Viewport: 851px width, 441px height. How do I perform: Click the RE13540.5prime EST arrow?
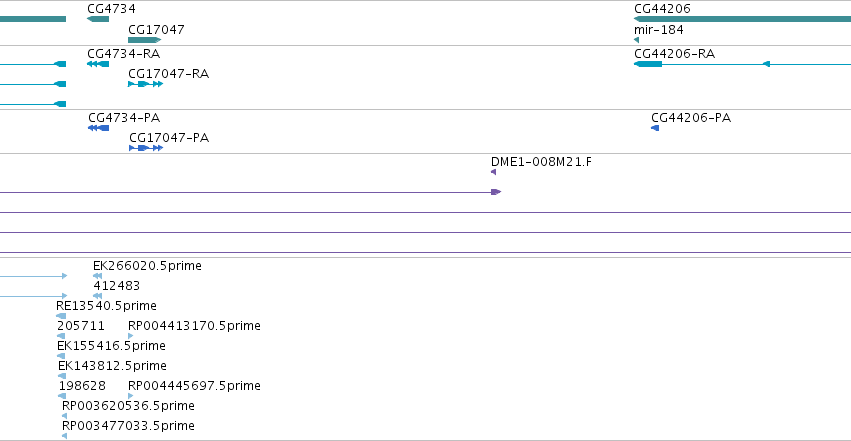[61, 316]
